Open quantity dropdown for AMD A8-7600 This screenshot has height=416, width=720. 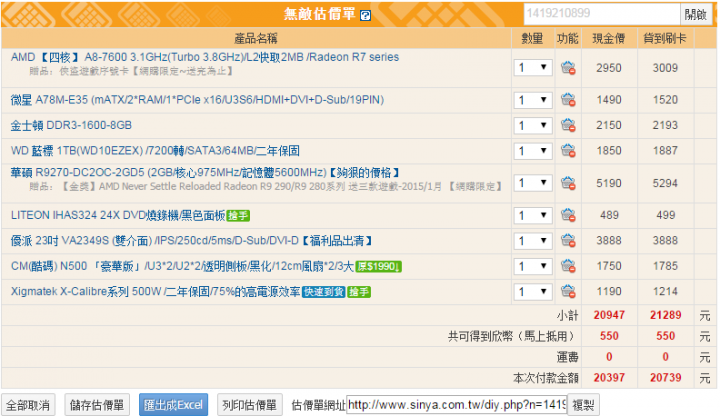point(533,68)
